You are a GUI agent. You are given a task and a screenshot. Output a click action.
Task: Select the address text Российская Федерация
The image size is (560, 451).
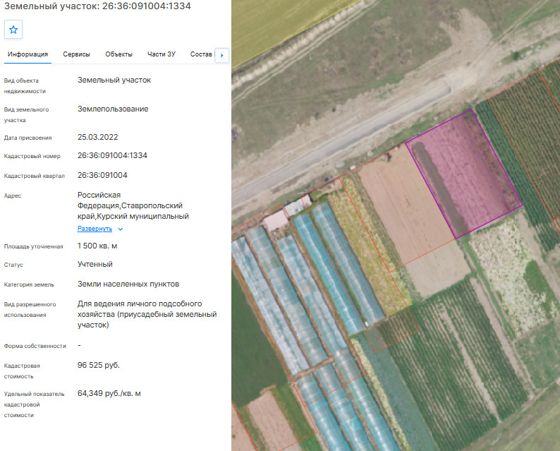pos(99,200)
